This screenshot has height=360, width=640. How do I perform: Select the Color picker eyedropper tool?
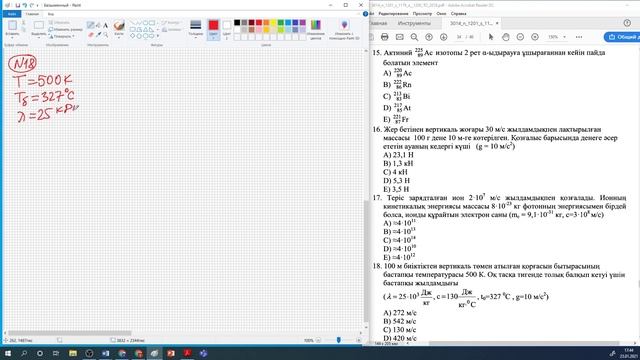coord(98,35)
